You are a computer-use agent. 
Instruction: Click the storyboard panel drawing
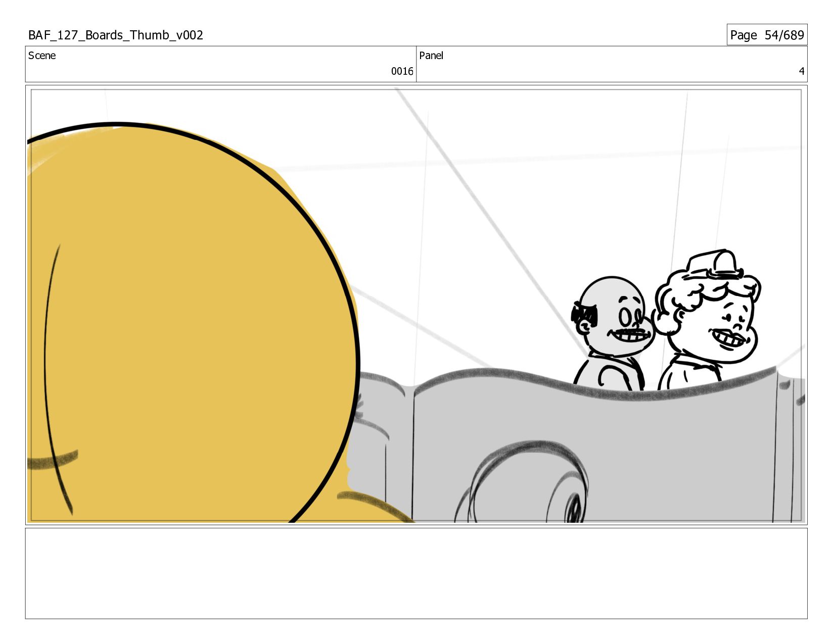[416, 305]
